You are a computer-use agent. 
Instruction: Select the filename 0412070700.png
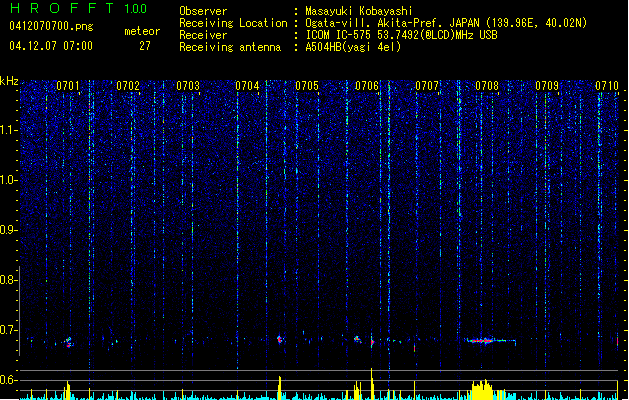[x=51, y=26]
